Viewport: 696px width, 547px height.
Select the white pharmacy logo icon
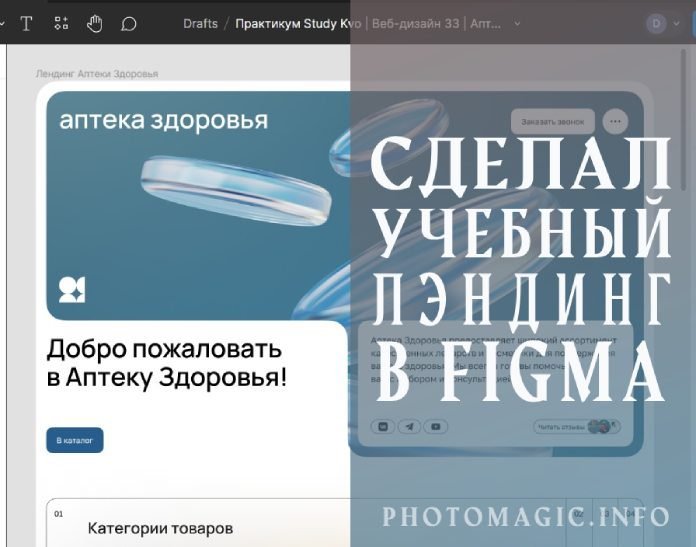click(x=72, y=290)
